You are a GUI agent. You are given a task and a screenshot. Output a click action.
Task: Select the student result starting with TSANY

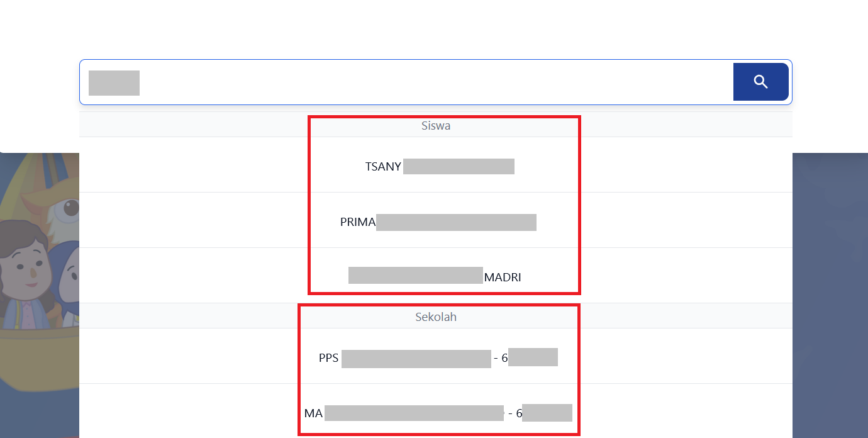[x=439, y=167]
